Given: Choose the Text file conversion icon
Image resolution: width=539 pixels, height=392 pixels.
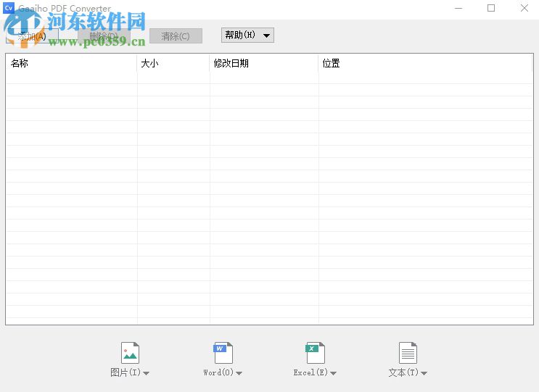Looking at the screenshot, I should click(408, 353).
